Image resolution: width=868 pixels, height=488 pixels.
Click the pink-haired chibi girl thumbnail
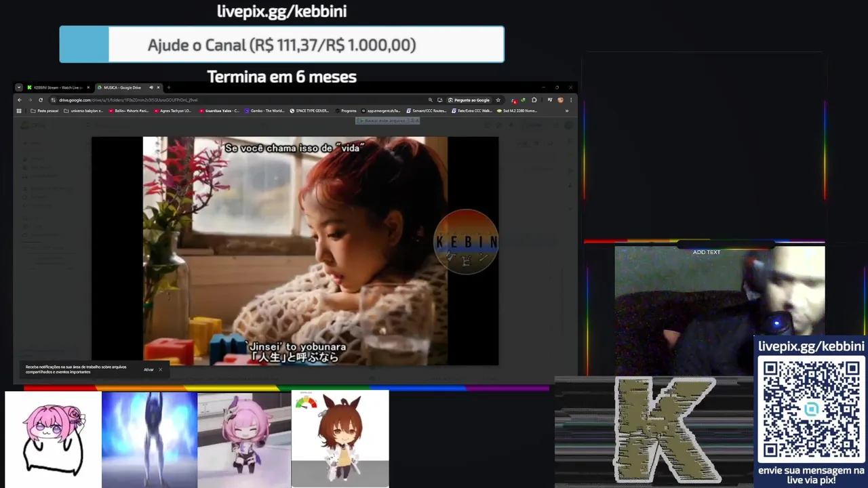pos(244,439)
